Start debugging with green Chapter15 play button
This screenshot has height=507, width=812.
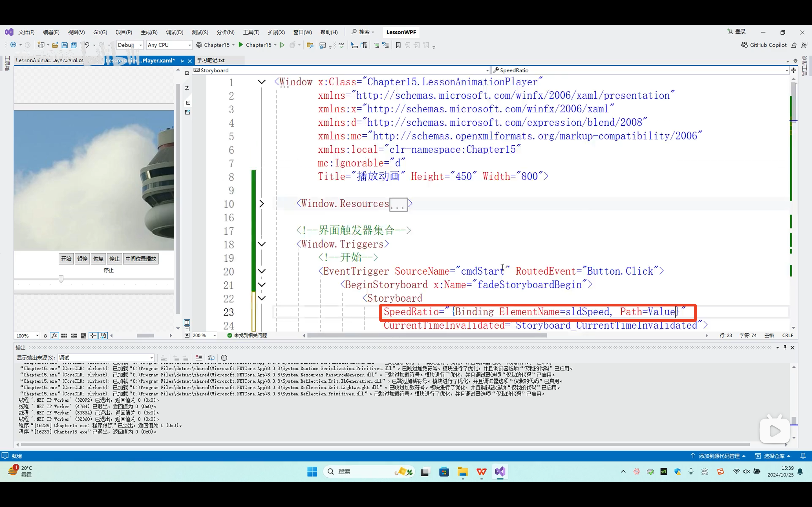pos(241,45)
